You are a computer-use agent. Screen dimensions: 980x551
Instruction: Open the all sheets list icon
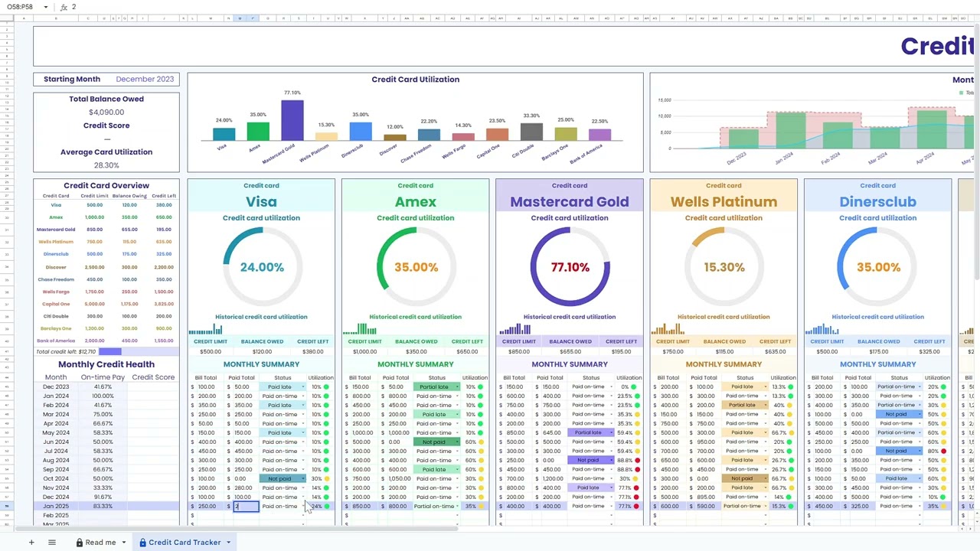52,543
